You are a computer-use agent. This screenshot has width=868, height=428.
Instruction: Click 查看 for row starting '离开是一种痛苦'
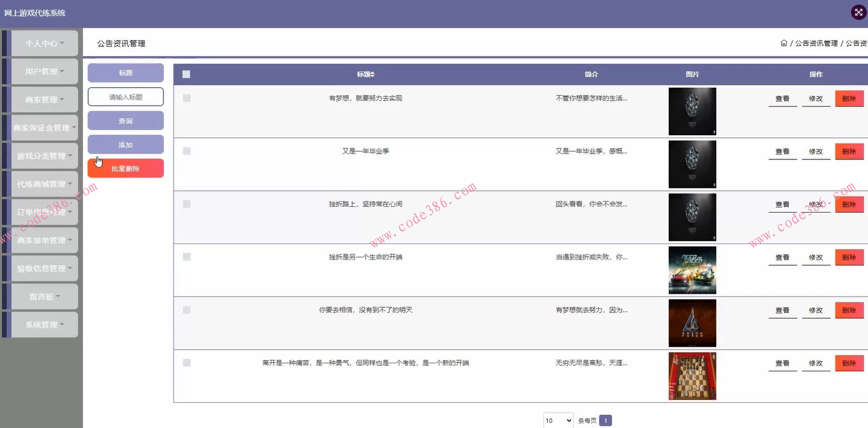point(783,363)
